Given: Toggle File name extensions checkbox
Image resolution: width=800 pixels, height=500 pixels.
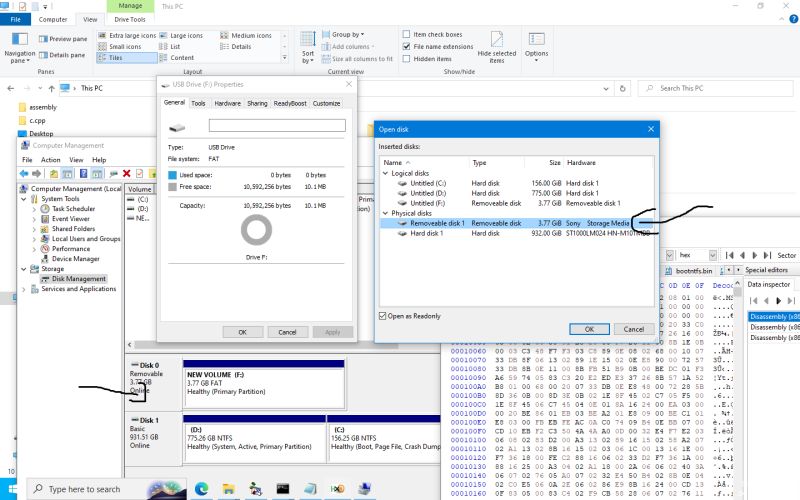Looking at the screenshot, I should click(406, 46).
